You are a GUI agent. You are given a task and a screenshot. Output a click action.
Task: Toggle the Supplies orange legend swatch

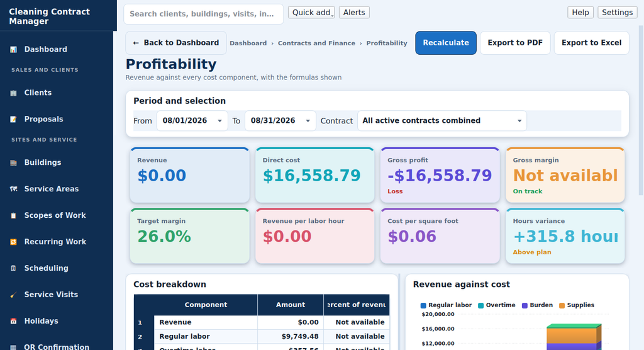(562, 305)
